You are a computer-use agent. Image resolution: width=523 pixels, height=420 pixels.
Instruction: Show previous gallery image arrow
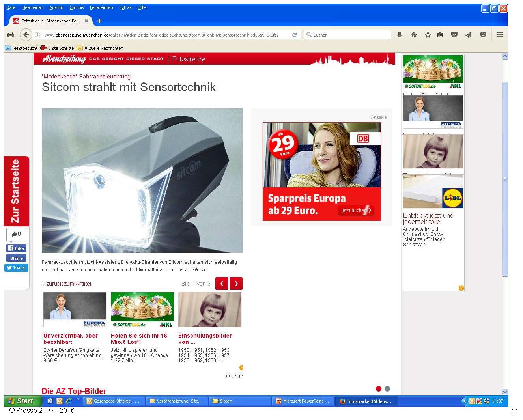point(222,284)
